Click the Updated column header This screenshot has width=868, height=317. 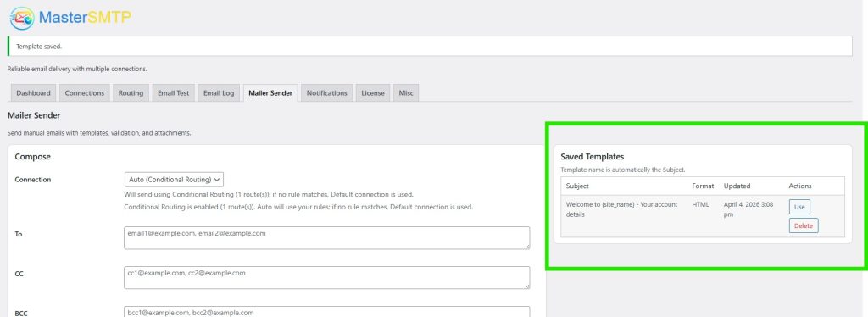[737, 186]
